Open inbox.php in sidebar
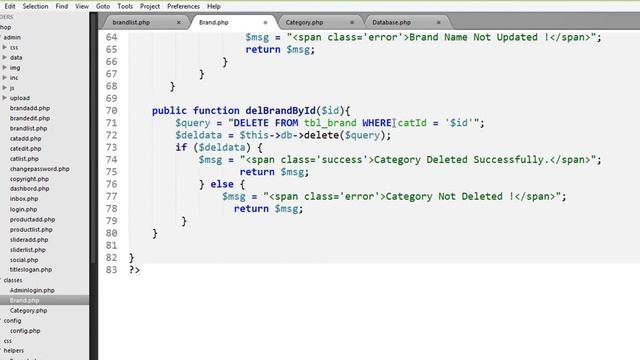This screenshot has width=640, height=360. [24, 199]
